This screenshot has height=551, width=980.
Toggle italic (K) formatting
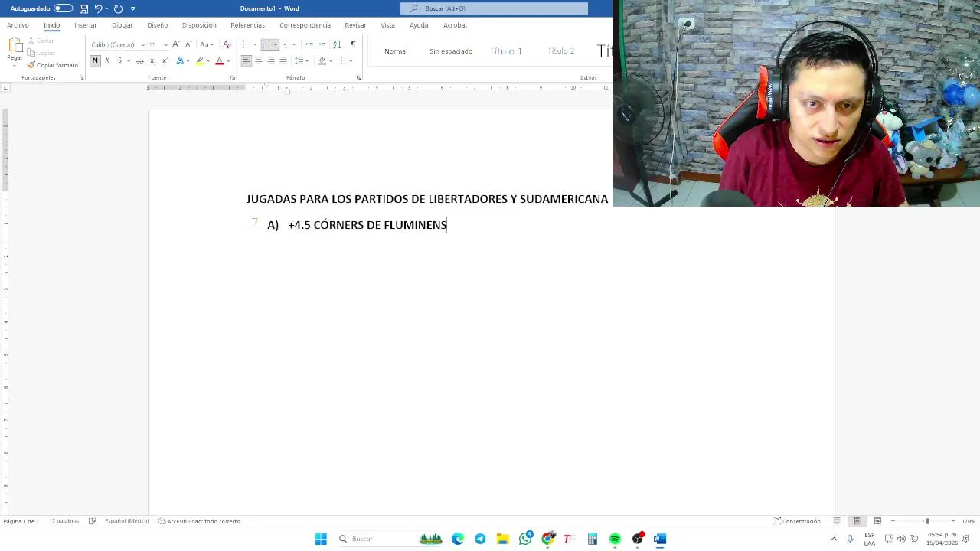tap(107, 60)
